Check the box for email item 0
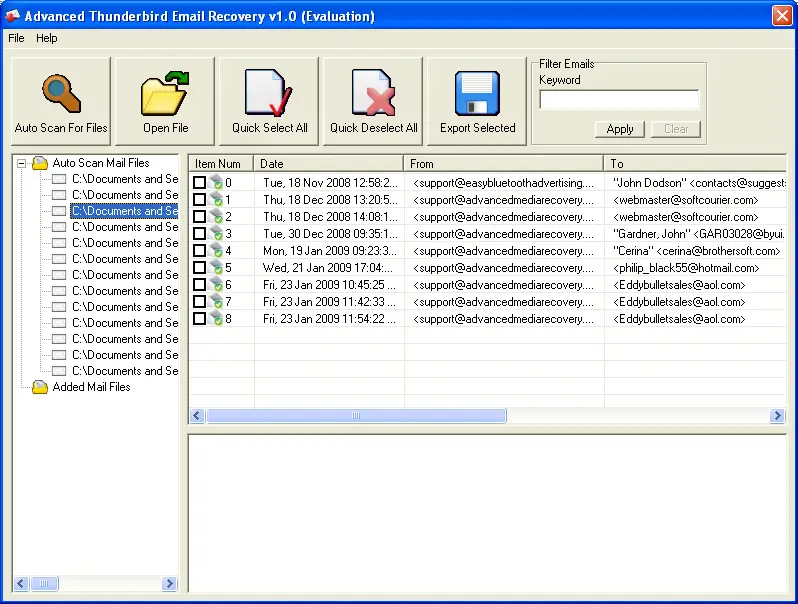 click(200, 182)
